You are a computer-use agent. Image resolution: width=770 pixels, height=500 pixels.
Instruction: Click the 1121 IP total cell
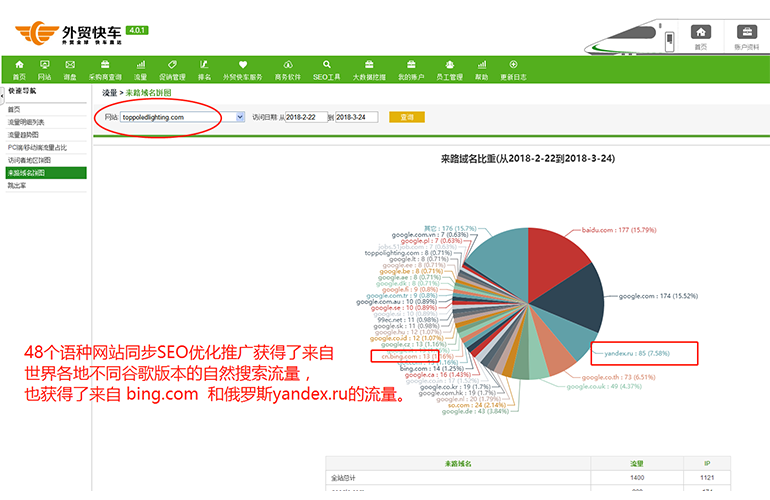pos(707,477)
